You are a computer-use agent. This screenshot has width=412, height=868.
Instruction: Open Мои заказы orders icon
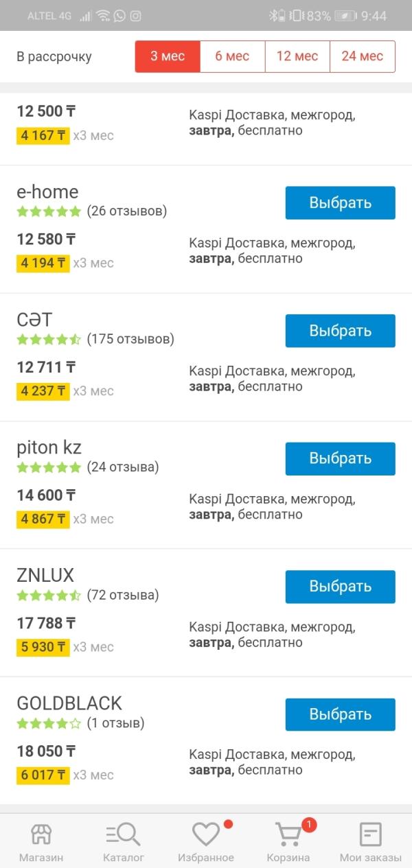tap(371, 834)
